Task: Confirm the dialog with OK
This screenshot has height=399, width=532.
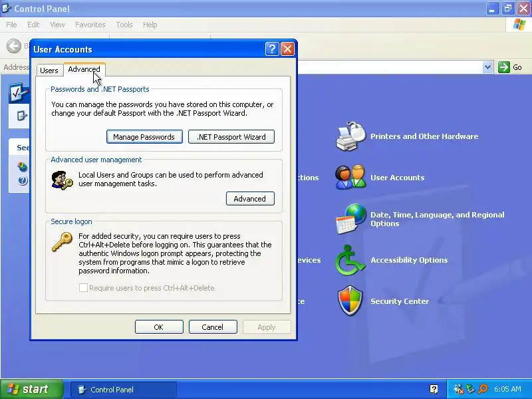Action: tap(159, 327)
